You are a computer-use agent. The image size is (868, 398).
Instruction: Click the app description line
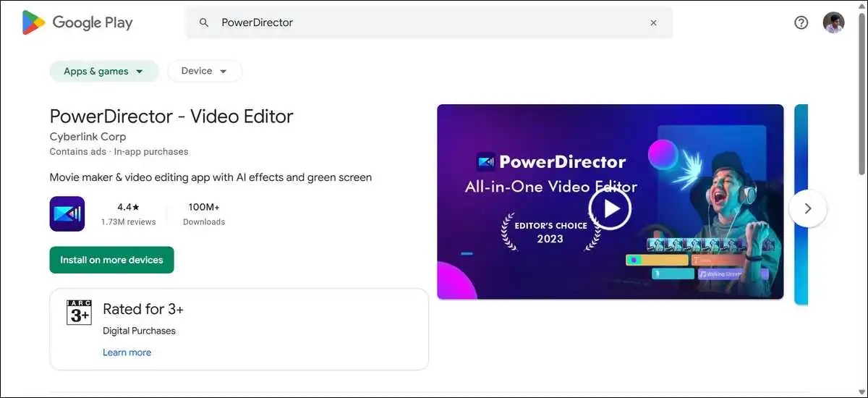point(210,177)
